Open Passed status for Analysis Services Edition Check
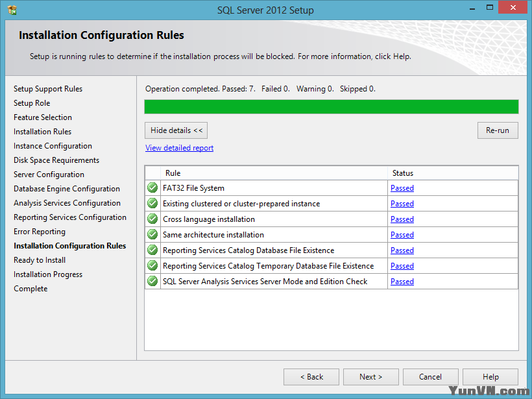Viewport: 532px width, 399px height. tap(402, 282)
